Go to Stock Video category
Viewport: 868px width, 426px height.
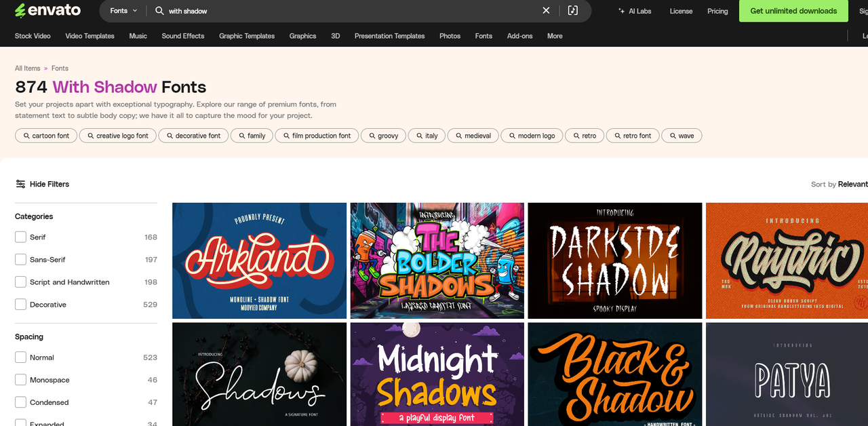tap(33, 36)
